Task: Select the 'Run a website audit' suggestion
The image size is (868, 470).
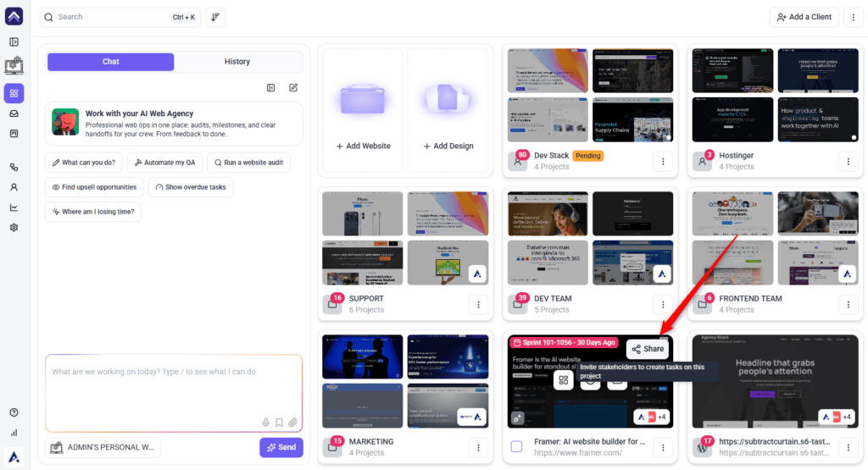Action: 248,163
